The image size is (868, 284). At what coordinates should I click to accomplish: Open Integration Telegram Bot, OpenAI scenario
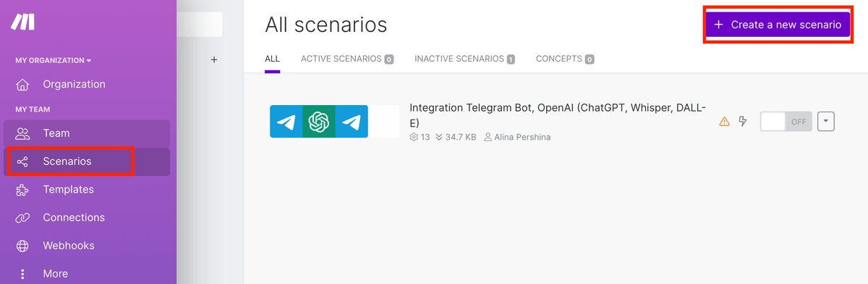tap(558, 114)
